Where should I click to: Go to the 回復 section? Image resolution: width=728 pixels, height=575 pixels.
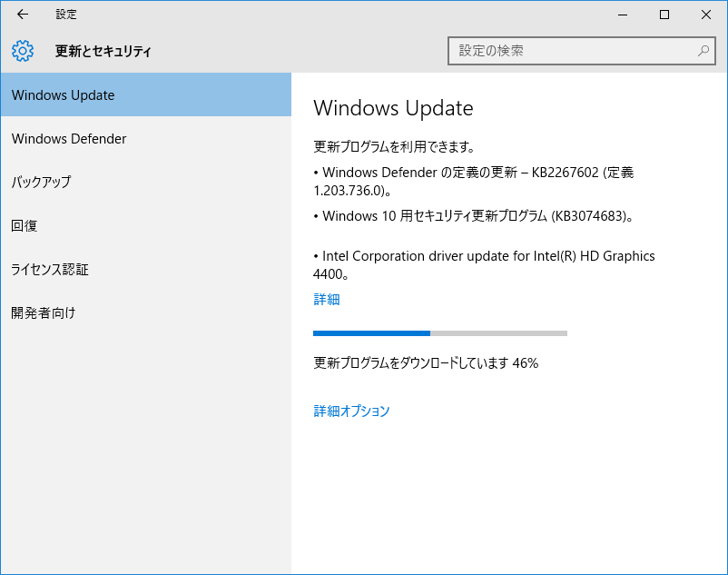pos(146,225)
